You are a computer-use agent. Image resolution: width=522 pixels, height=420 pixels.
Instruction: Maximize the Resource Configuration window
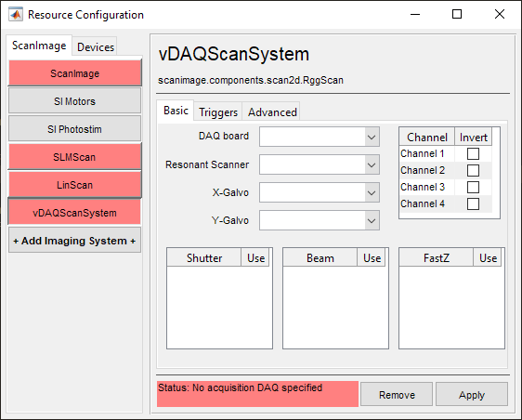457,14
